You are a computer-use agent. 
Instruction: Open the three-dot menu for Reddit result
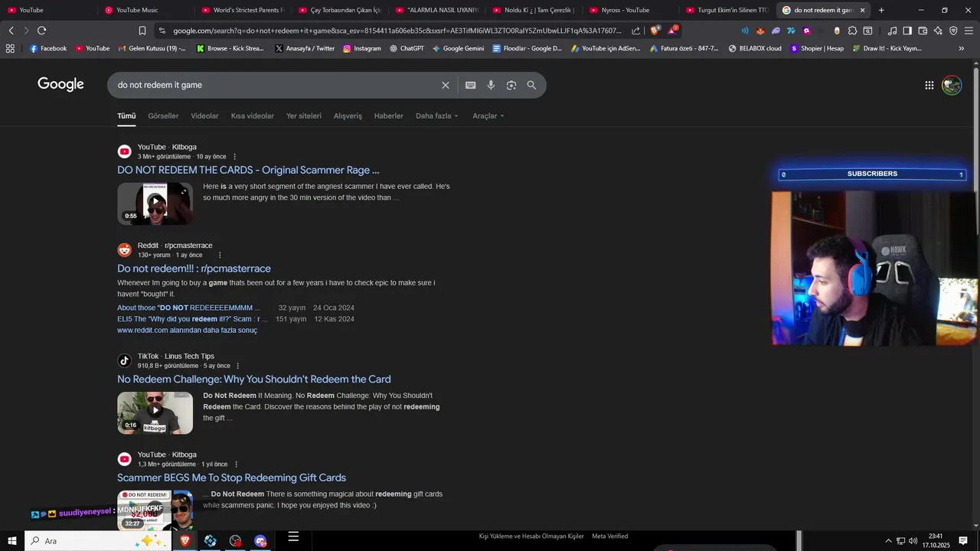[x=220, y=255]
